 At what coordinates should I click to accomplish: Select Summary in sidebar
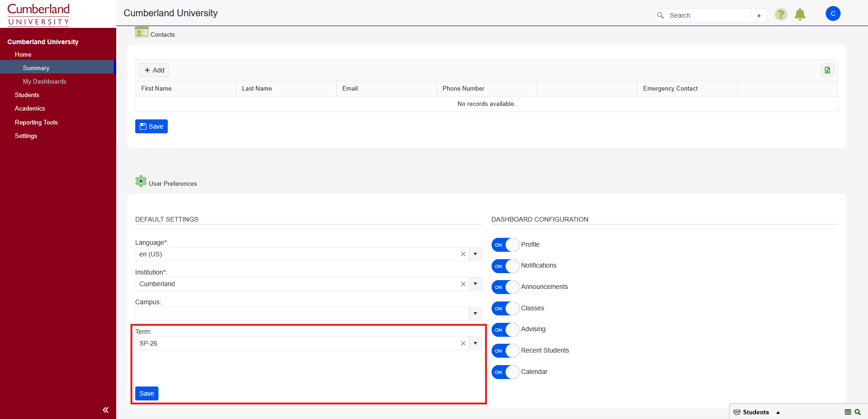[36, 68]
